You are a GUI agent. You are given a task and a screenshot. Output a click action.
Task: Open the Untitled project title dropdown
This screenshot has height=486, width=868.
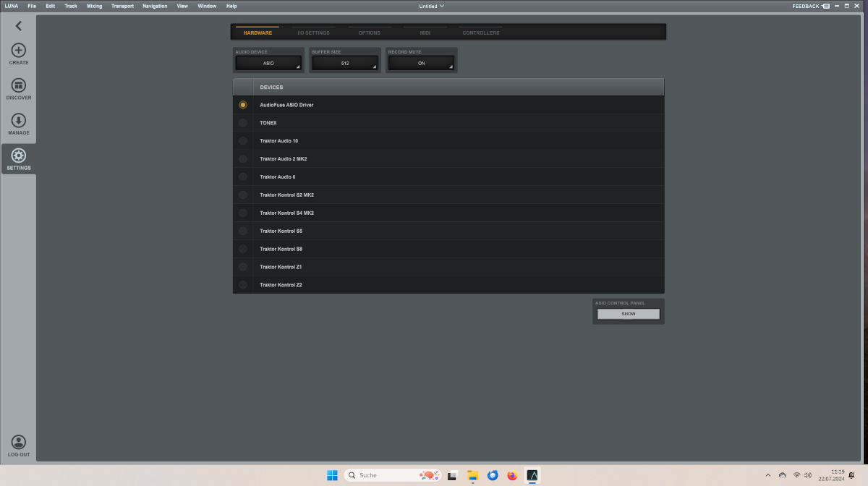point(432,6)
